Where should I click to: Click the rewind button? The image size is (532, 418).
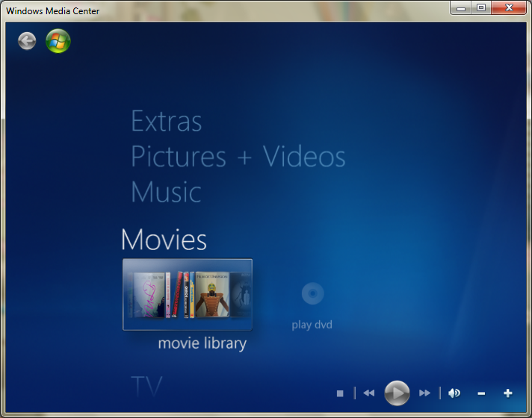coord(369,393)
